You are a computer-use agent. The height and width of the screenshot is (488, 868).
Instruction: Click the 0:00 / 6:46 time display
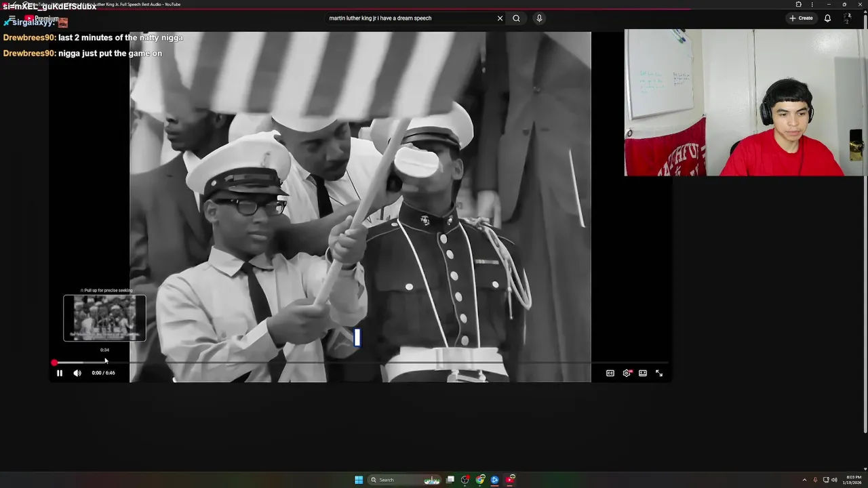103,373
